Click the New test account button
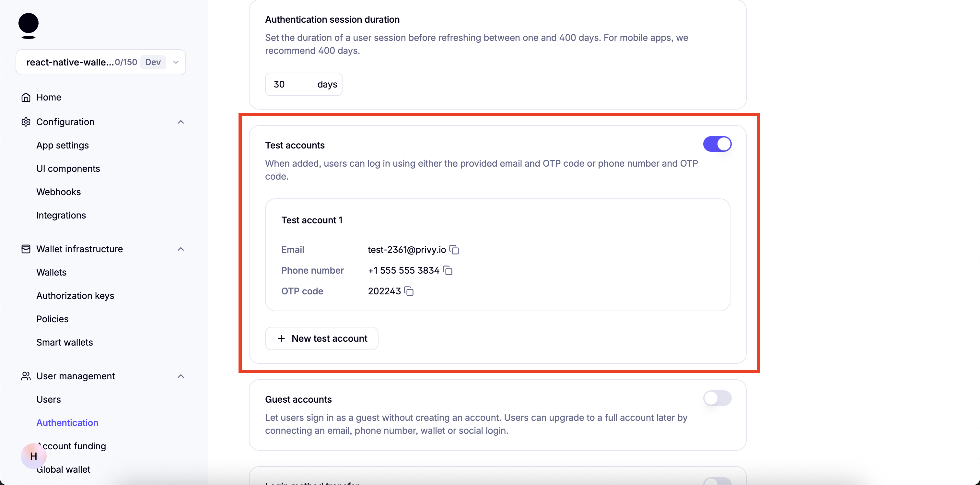Viewport: 980px width, 485px height. click(x=321, y=338)
